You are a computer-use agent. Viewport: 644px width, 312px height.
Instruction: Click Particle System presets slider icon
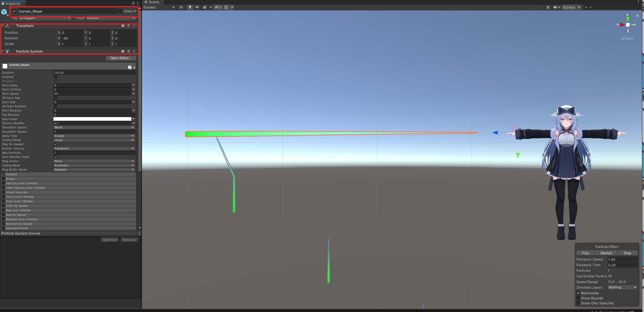[x=128, y=51]
